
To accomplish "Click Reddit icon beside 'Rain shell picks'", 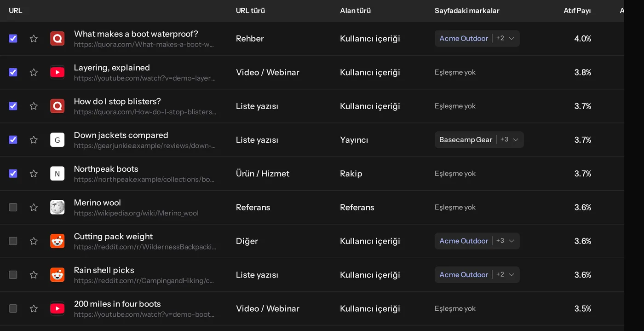I will pyautogui.click(x=57, y=275).
